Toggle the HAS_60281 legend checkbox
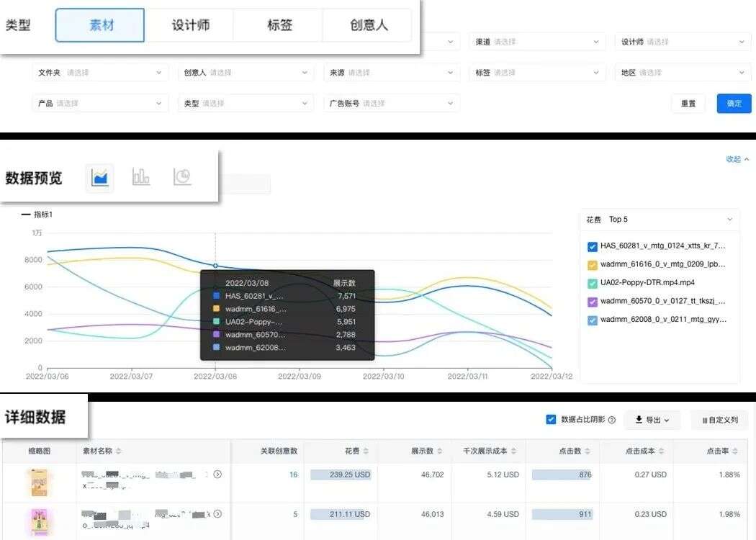The image size is (756, 540). click(592, 246)
